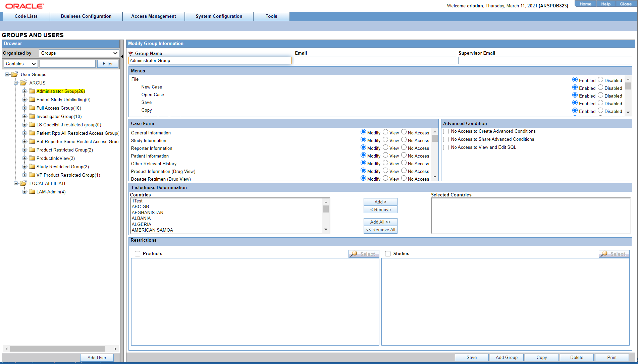Click the LAM-Admin folder icon
Image resolution: width=638 pixels, height=364 pixels.
[x=32, y=192]
